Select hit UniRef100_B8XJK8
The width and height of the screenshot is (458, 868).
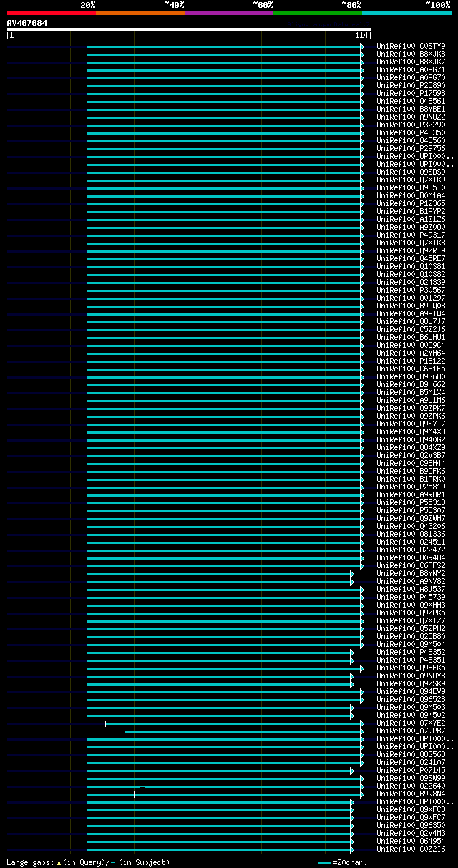(x=411, y=54)
